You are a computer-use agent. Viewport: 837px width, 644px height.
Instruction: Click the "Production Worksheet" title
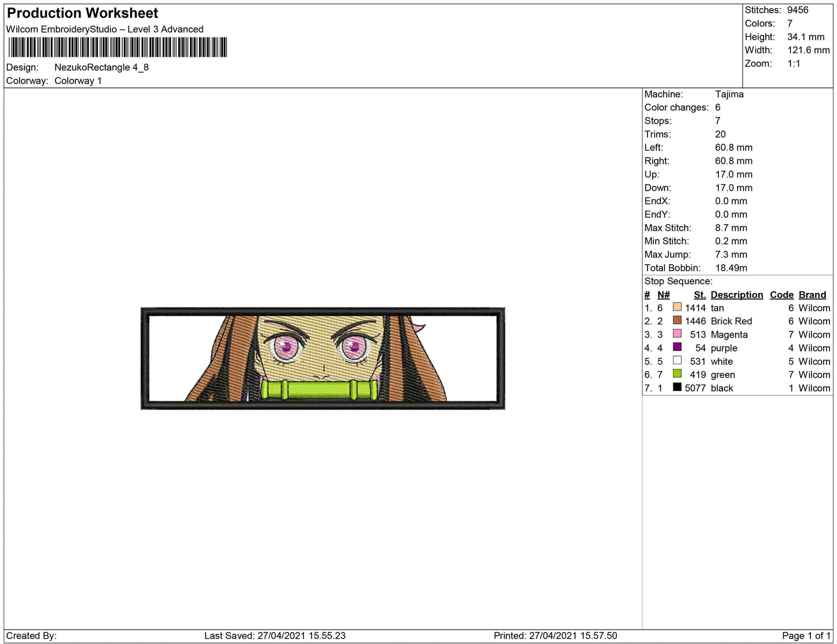tap(82, 13)
